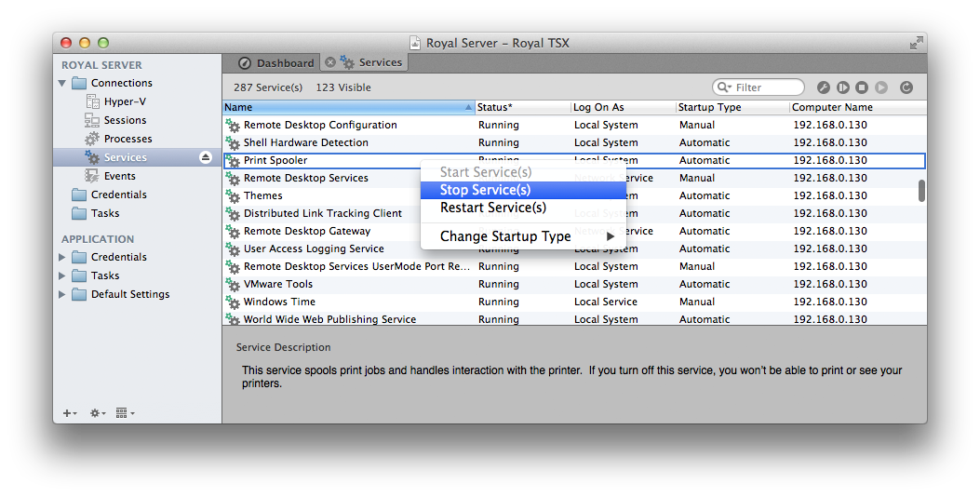Viewport: 980px width, 497px height.
Task: Select the Print Spooler row
Action: click(x=574, y=161)
